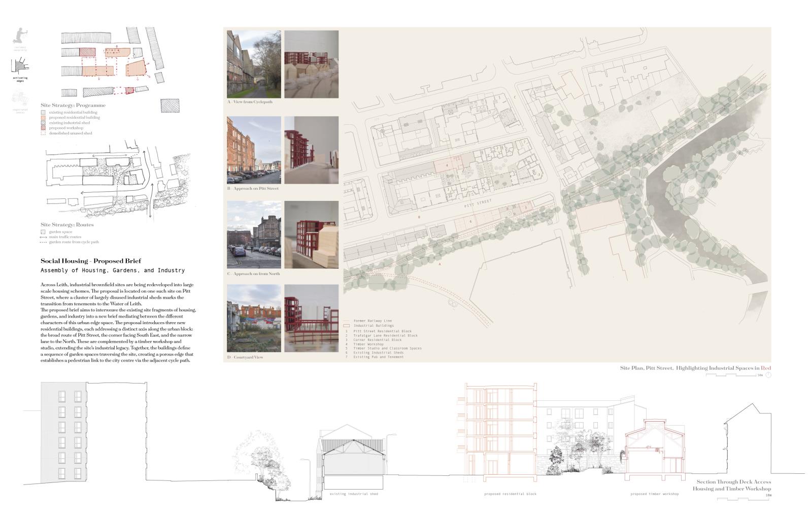
Task: Click the Industrial Buildings legend rectangle
Action: coord(346,326)
